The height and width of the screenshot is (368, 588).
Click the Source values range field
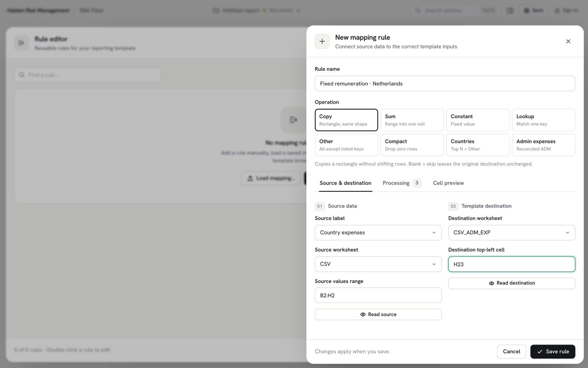378,295
